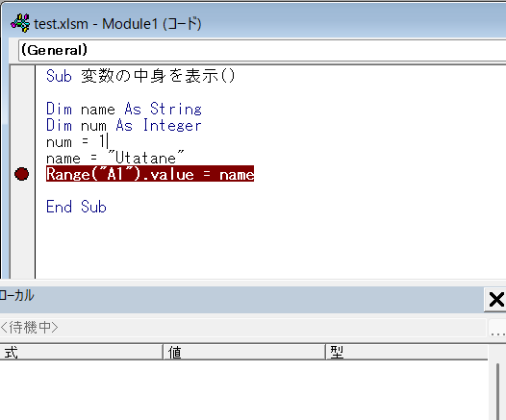Screen dimensions: 506x420
Task: Close the Locals (ローカル) window
Action: click(496, 300)
